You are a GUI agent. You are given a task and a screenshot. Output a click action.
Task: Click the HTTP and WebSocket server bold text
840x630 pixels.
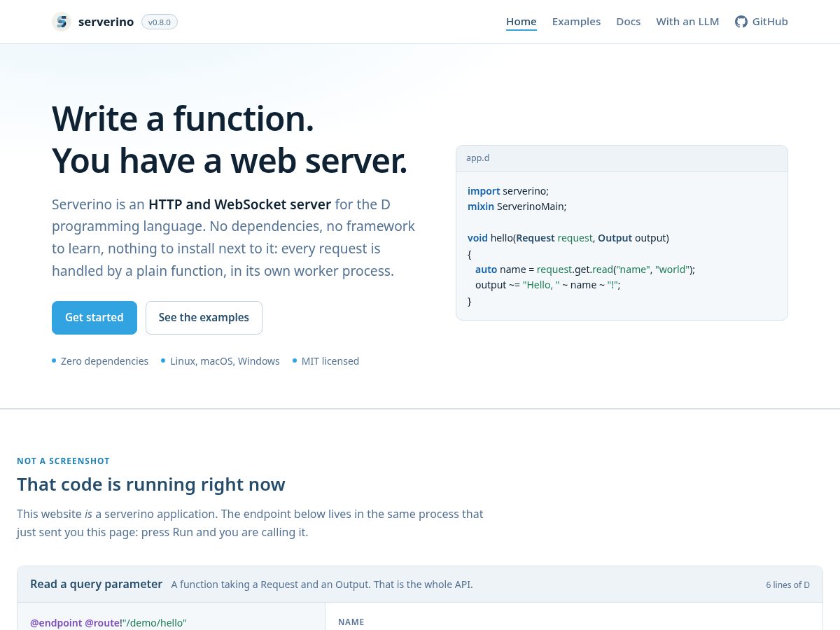240,204
